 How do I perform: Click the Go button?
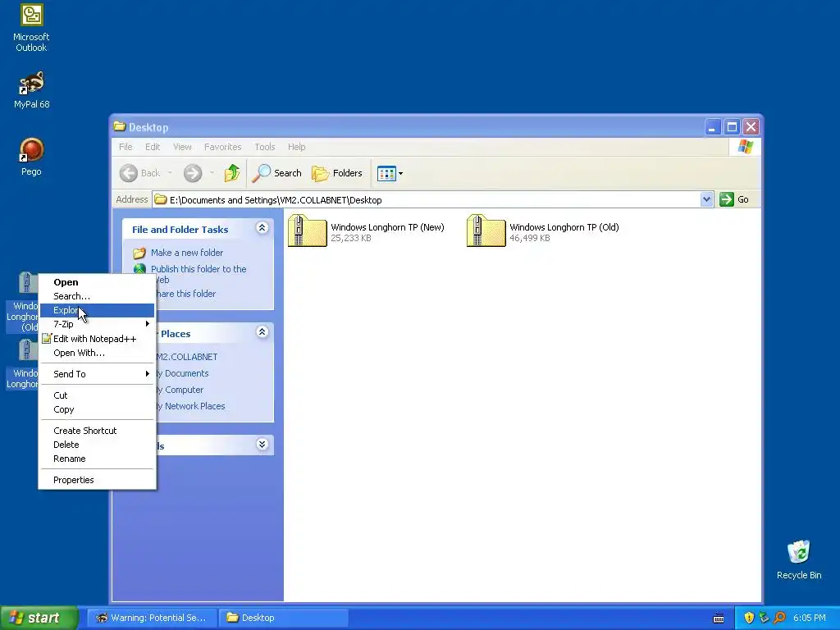click(x=734, y=200)
